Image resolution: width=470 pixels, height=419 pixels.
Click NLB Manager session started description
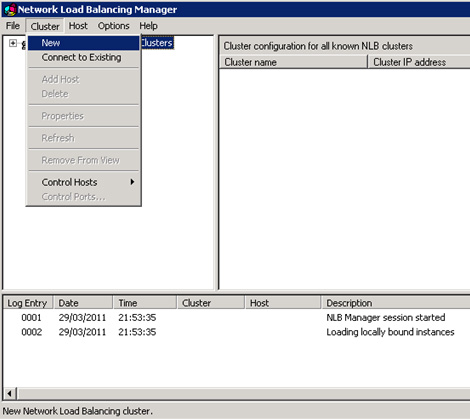pyautogui.click(x=386, y=318)
